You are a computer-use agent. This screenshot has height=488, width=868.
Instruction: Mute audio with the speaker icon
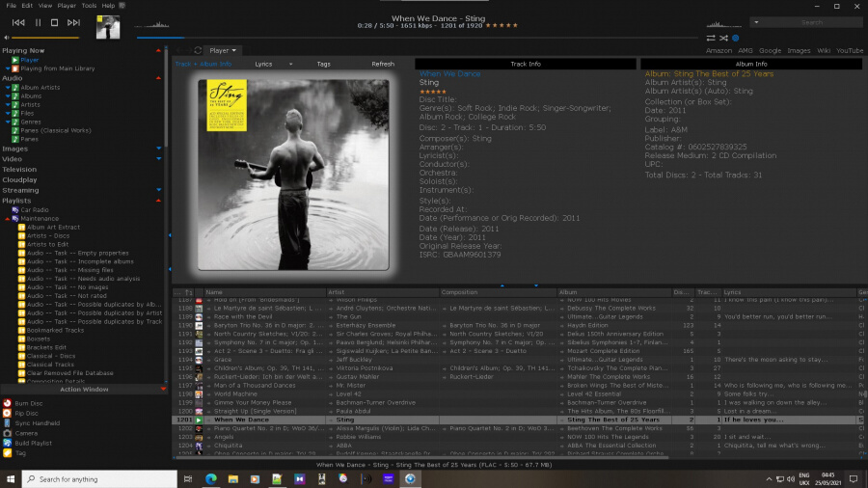tap(6, 38)
